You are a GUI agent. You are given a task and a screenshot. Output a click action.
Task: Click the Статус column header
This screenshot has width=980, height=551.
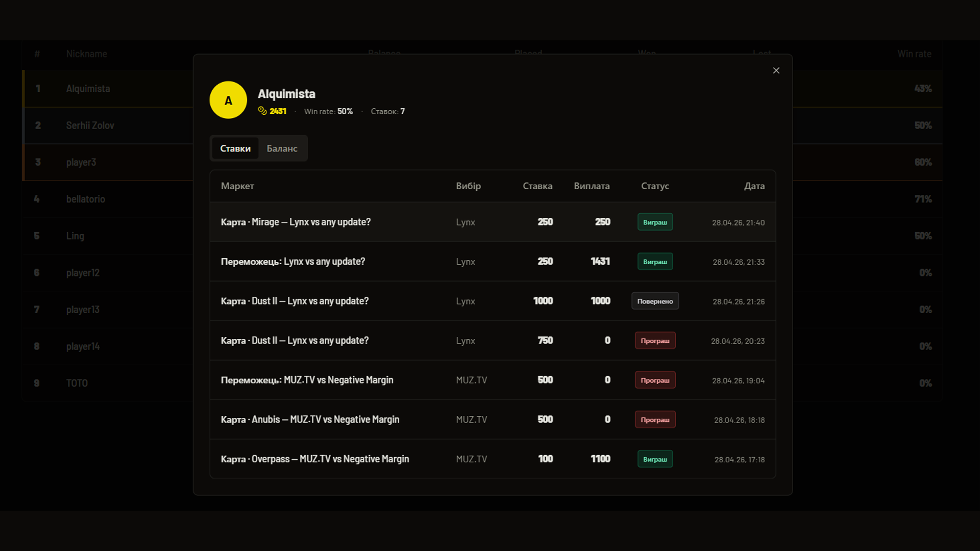tap(655, 186)
